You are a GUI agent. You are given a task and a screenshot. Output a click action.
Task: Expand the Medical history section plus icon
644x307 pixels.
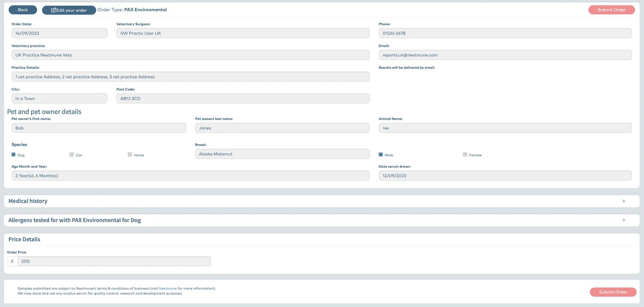click(x=624, y=201)
